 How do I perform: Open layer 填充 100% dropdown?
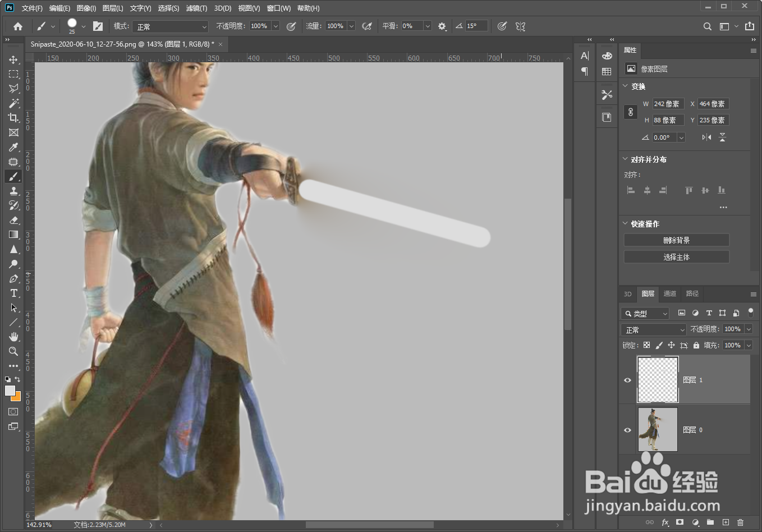(749, 345)
